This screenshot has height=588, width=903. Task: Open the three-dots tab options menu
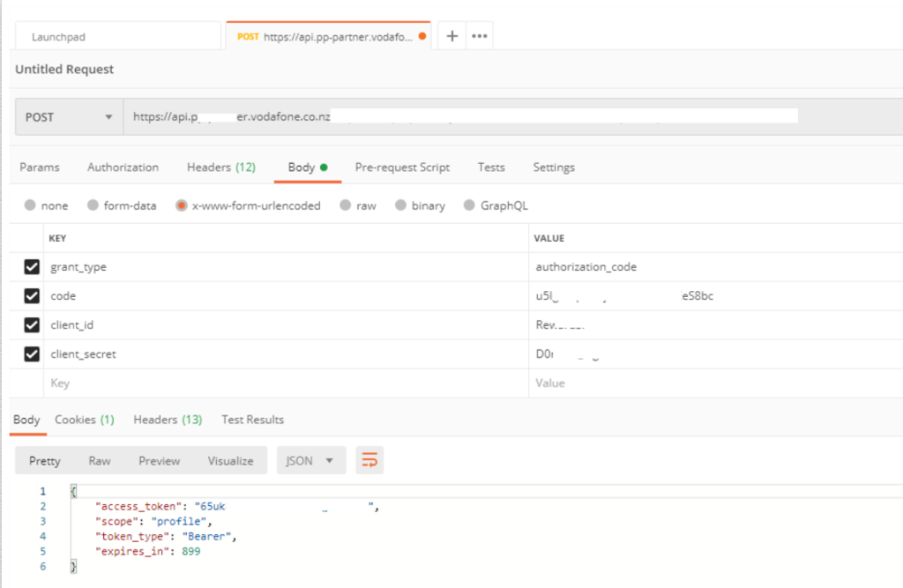[480, 36]
